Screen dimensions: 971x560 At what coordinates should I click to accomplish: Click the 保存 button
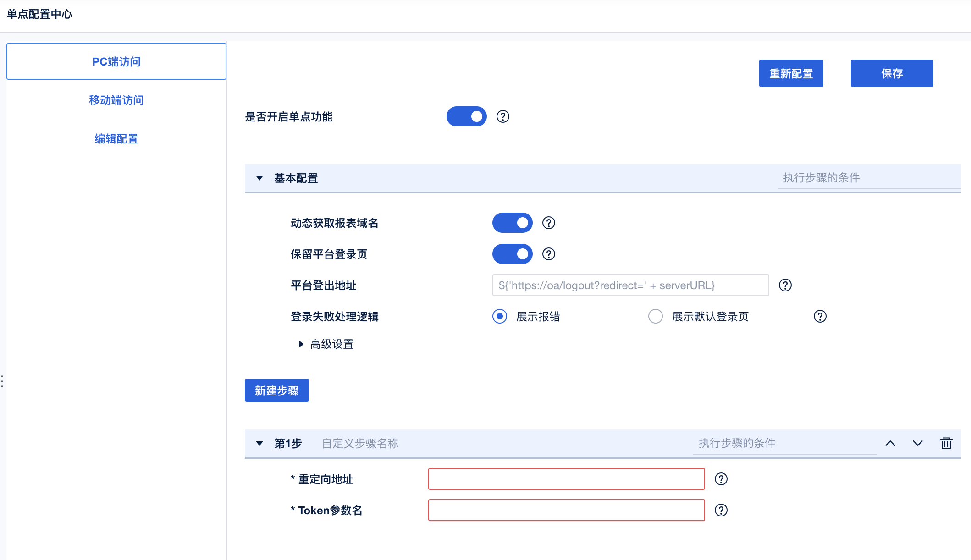click(892, 73)
